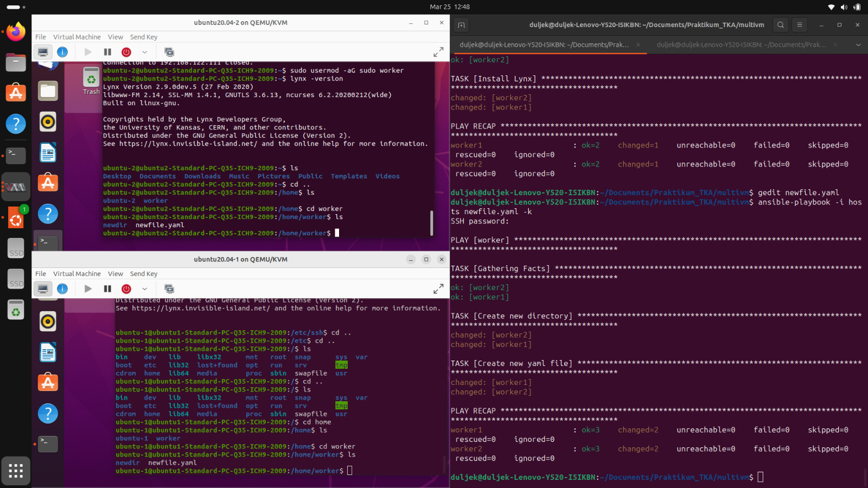Open Send Key menu in ubuntu20.04-2 window
Viewport: 868px width, 488px height.
[x=144, y=37]
